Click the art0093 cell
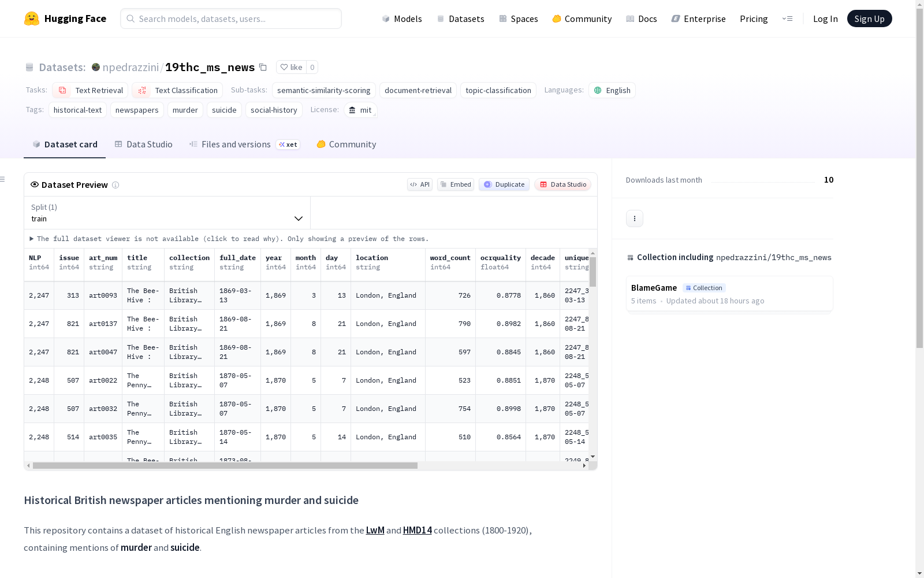Viewport: 924px width, 578px height. pyautogui.click(x=103, y=295)
